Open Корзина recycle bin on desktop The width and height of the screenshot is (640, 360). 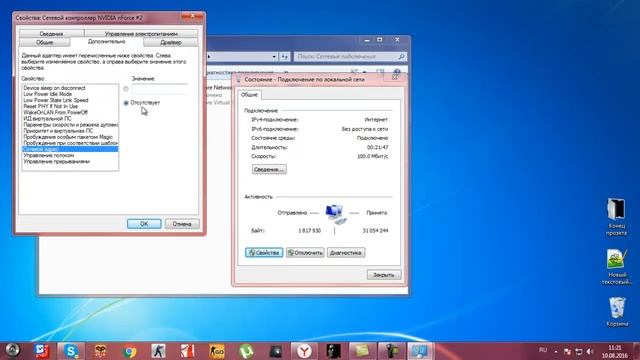coord(617,312)
